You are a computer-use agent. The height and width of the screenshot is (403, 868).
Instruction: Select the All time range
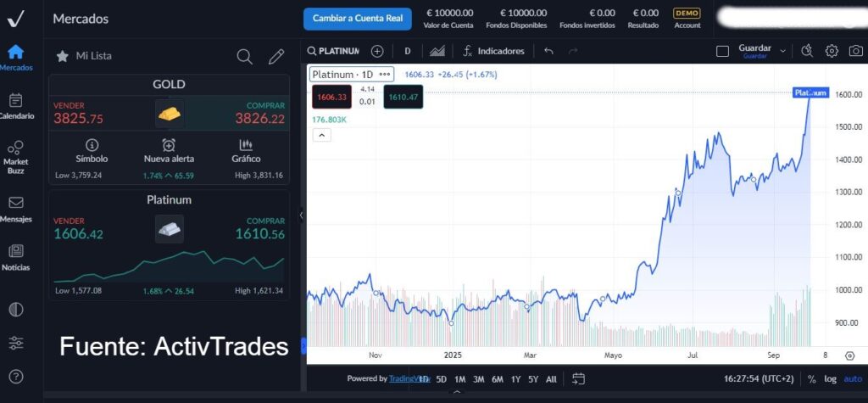click(x=551, y=379)
